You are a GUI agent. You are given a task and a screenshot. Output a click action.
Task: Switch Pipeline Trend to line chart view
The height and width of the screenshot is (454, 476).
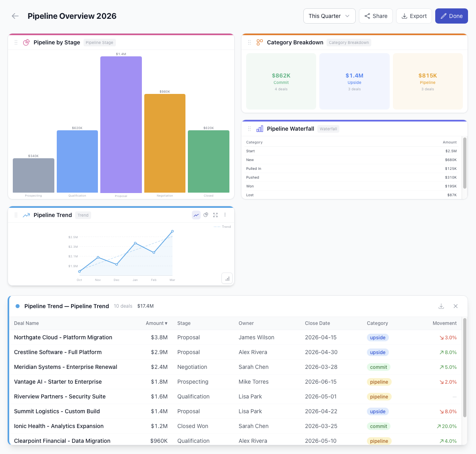196,215
